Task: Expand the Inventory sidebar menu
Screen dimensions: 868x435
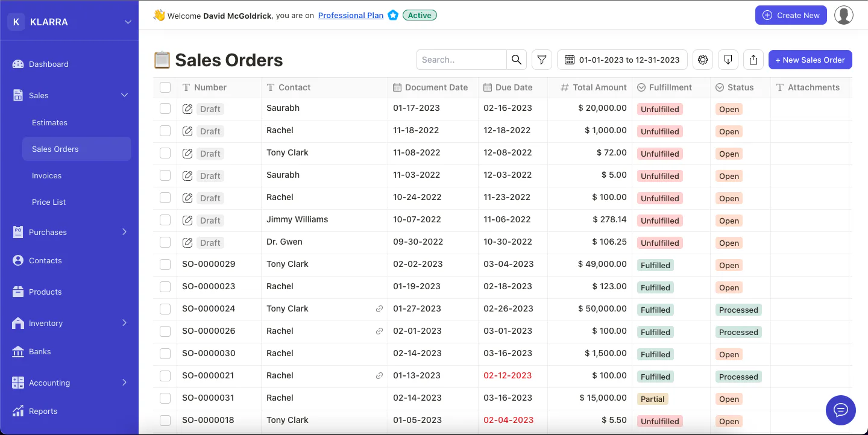Action: tap(124, 323)
